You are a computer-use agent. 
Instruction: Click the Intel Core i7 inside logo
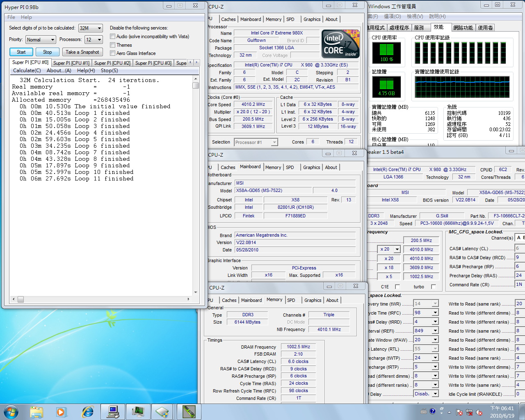pyautogui.click(x=340, y=44)
